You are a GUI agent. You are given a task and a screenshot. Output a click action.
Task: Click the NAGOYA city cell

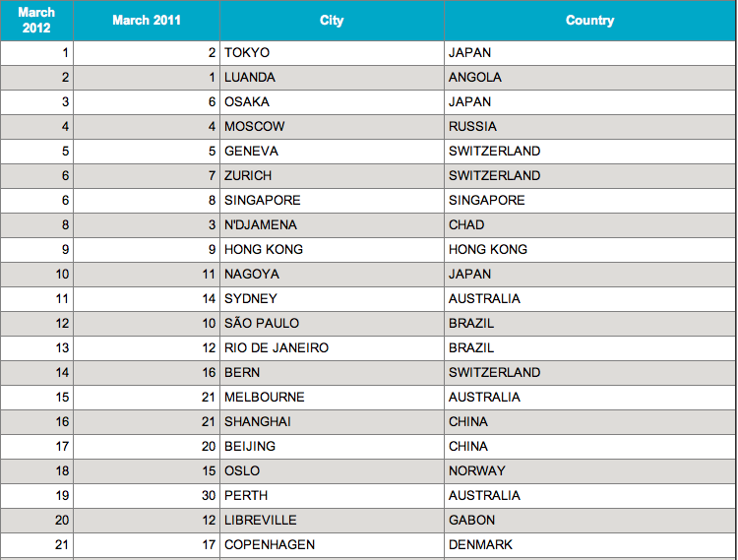coord(332,274)
